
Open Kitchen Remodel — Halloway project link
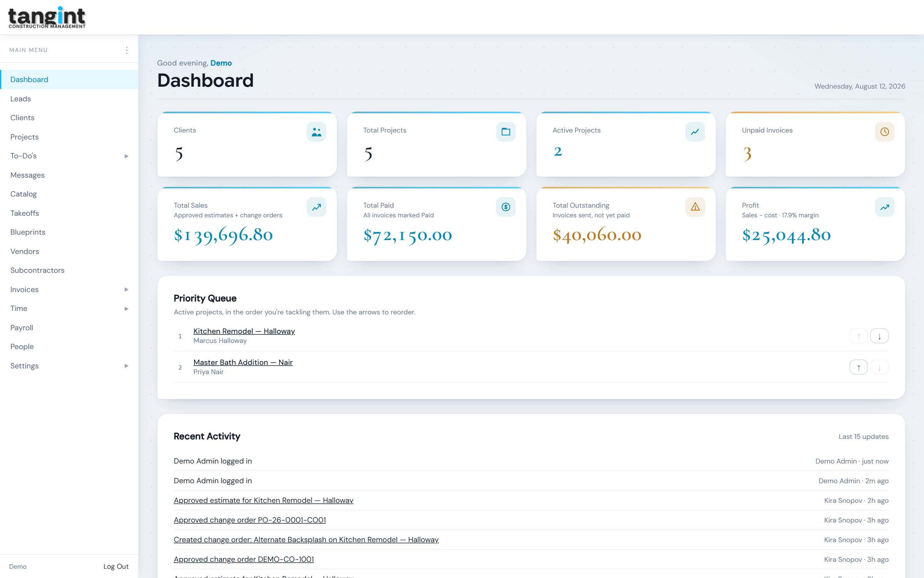click(244, 331)
